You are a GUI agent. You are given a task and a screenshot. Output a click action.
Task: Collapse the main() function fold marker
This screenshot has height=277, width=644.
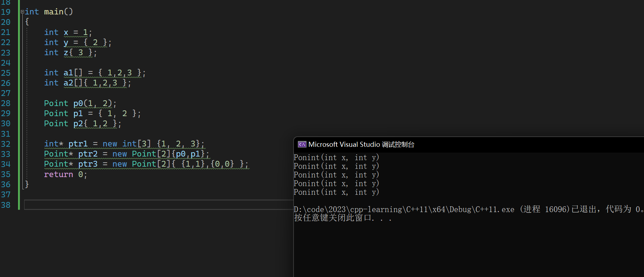(x=22, y=12)
